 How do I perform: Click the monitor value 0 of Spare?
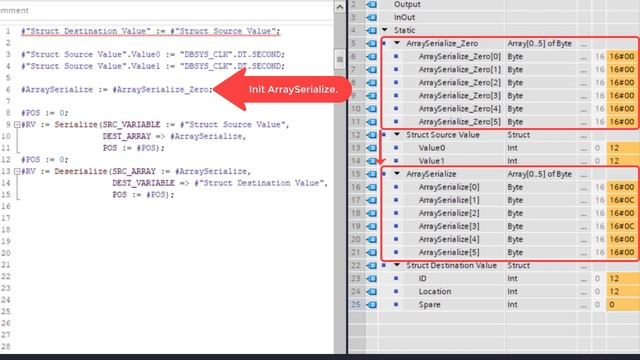click(622, 305)
